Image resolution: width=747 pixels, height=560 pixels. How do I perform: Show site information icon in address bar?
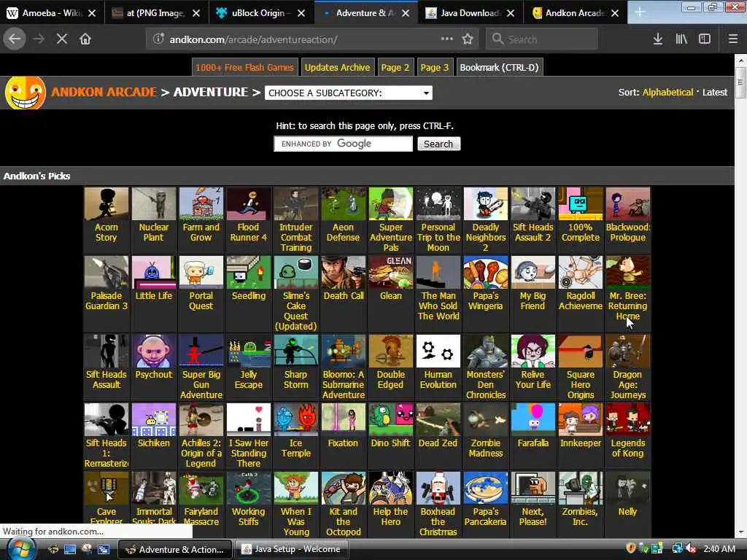[158, 39]
